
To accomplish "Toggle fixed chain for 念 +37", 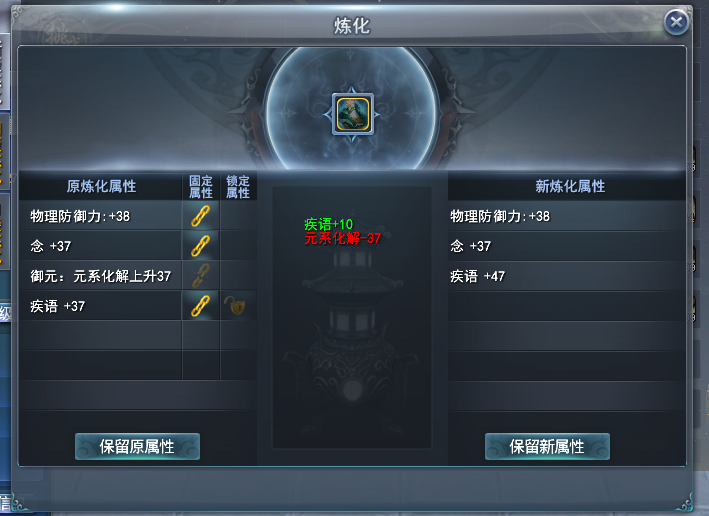I will tap(200, 246).
